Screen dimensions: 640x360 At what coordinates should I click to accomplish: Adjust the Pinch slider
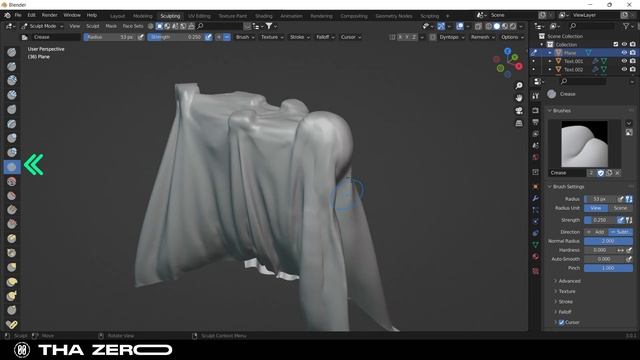click(608, 268)
